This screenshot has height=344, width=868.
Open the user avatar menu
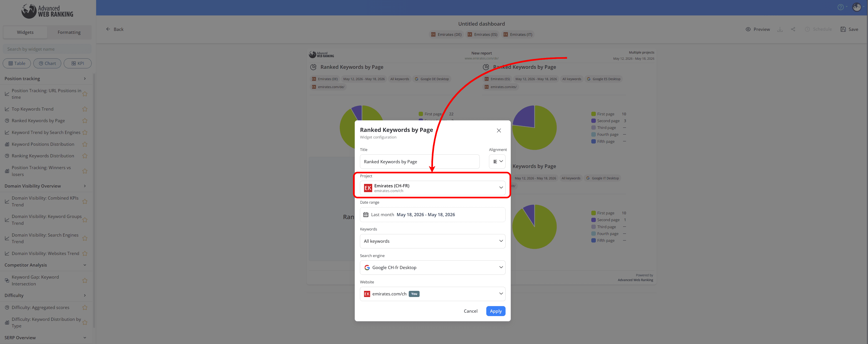[x=856, y=7]
